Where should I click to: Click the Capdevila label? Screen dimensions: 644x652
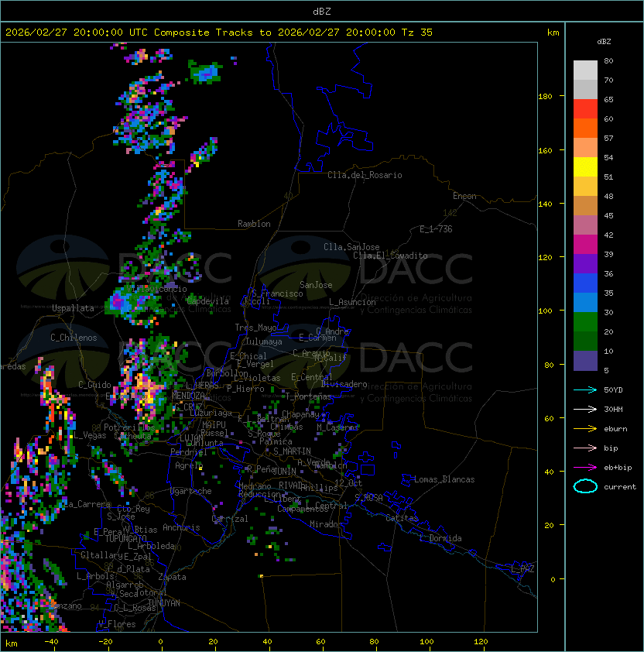(208, 301)
